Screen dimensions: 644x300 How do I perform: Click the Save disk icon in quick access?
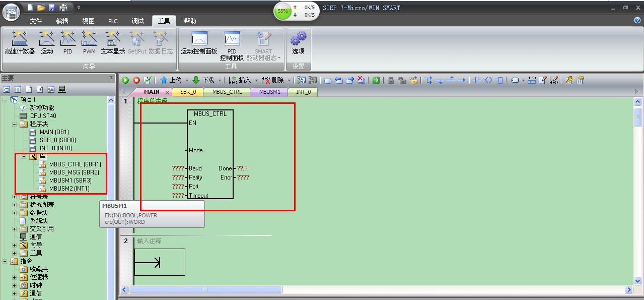52,8
